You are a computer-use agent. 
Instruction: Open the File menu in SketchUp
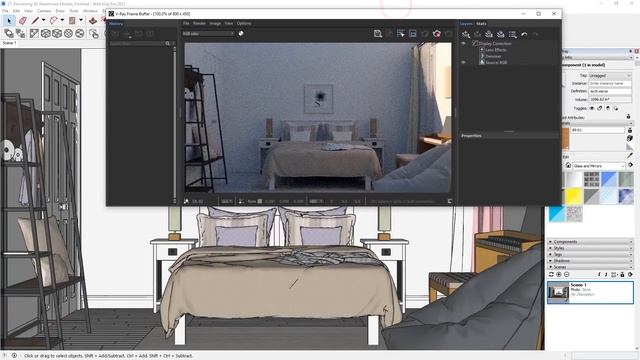click(x=5, y=11)
